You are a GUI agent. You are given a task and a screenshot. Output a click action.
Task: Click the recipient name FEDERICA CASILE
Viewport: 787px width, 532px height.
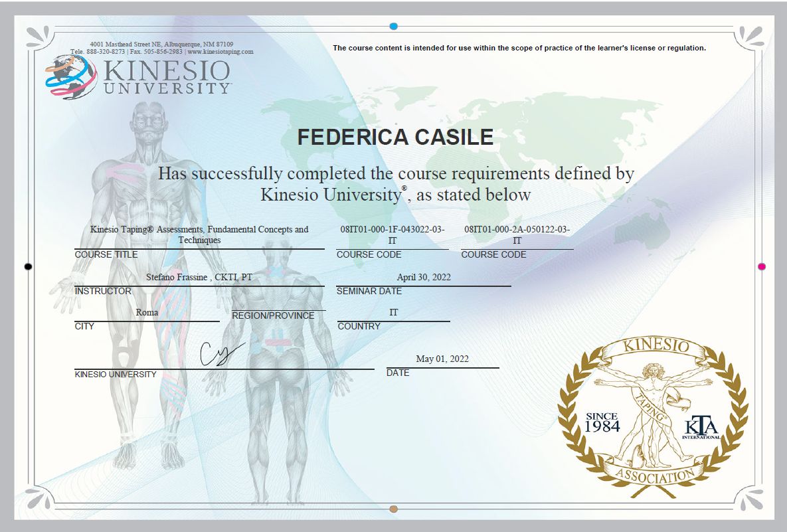point(395,137)
